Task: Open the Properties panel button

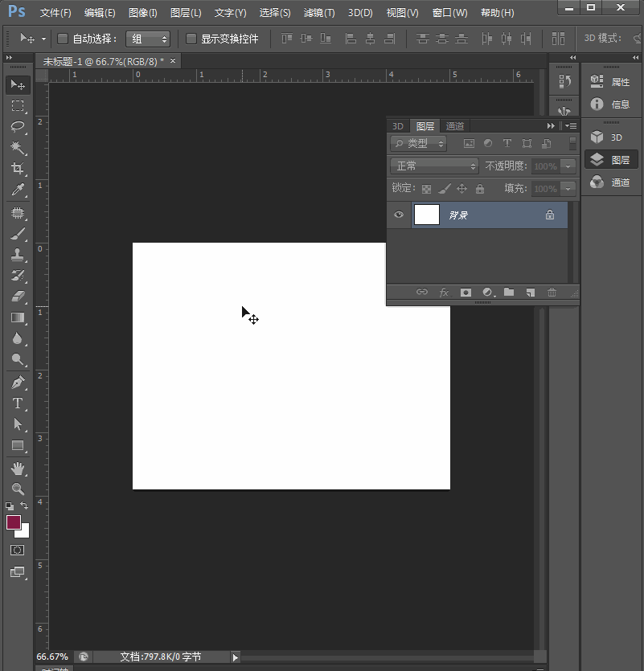Action: [x=611, y=81]
